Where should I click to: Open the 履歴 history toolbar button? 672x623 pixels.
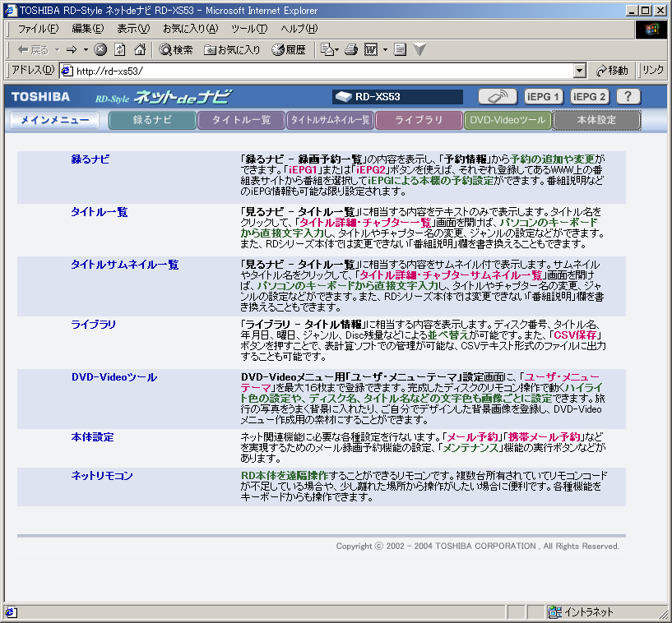tap(289, 50)
